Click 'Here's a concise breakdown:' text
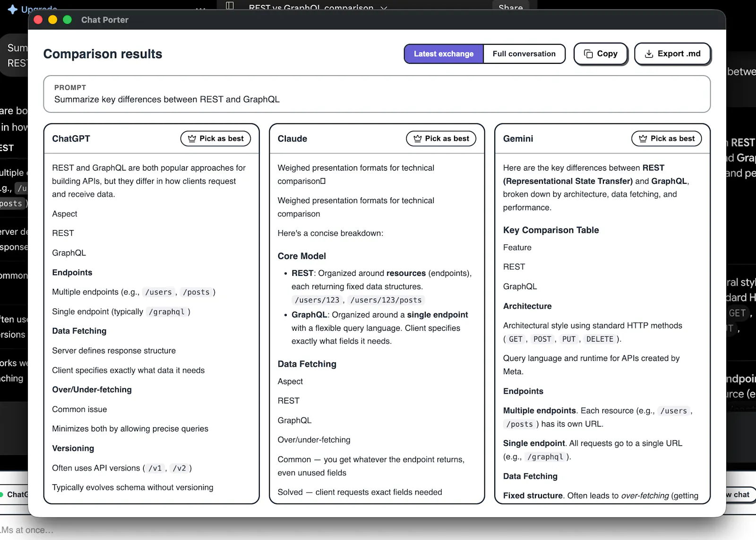Viewport: 756px width, 540px height. click(x=330, y=233)
